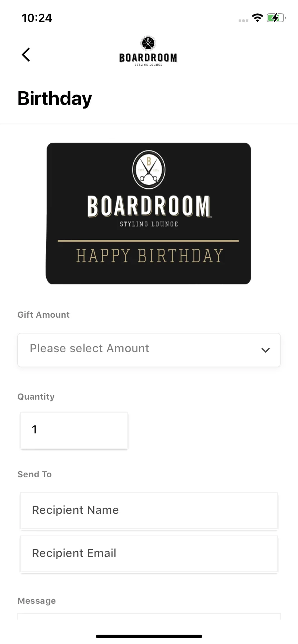Tap the back arrow icon
The image size is (298, 644).
[26, 55]
